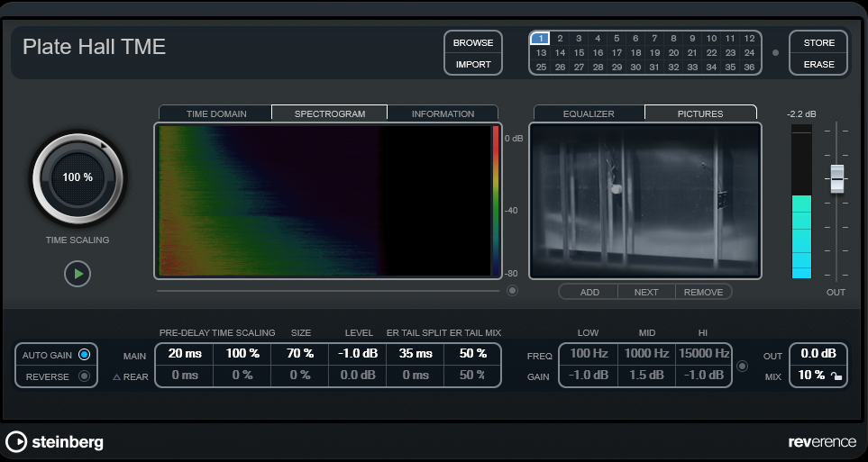Click the Low frequency 100 Hz field
This screenshot has height=462, width=868.
589,354
